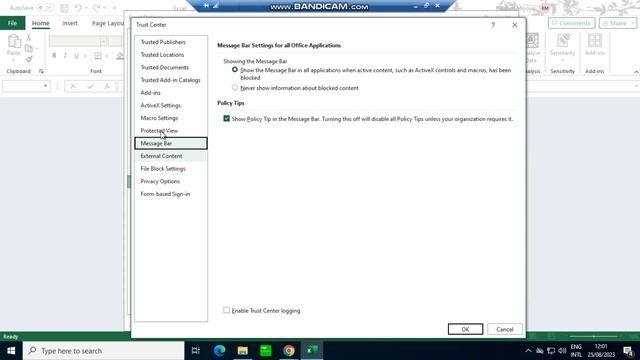This screenshot has width=640, height=360.
Task: Open Task View on taskbar
Action: [196, 351]
